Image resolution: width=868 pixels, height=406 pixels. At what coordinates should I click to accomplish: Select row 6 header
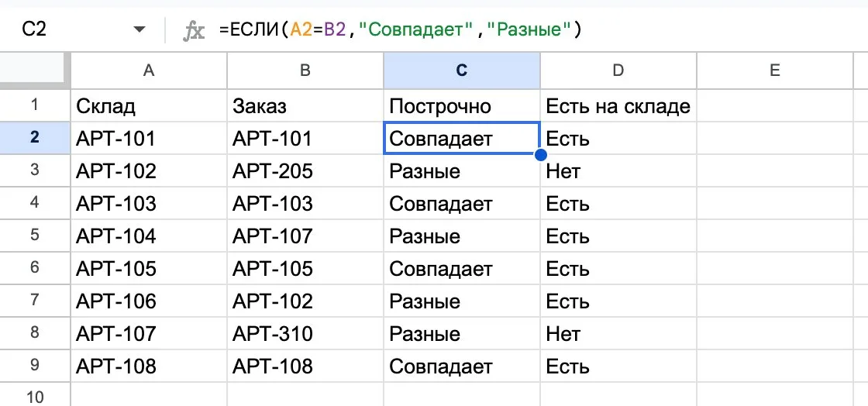(x=36, y=268)
